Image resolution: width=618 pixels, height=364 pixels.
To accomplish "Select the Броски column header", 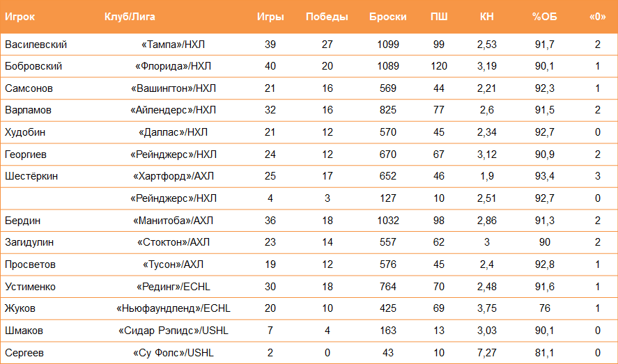I will [x=388, y=17].
